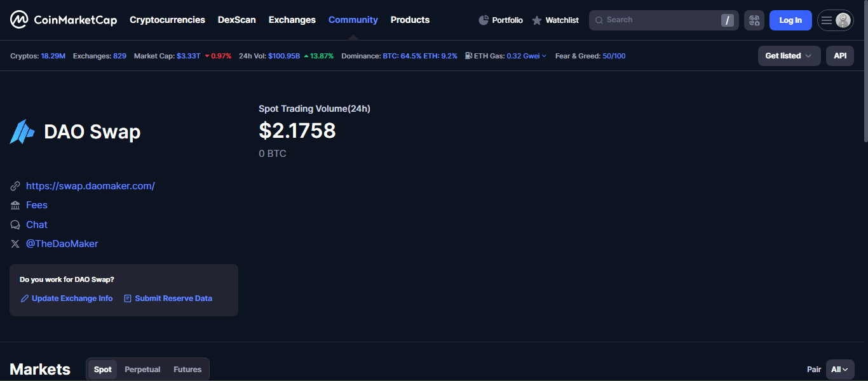This screenshot has height=381, width=868.
Task: Click the CoinMarketCap logo
Action: click(64, 20)
